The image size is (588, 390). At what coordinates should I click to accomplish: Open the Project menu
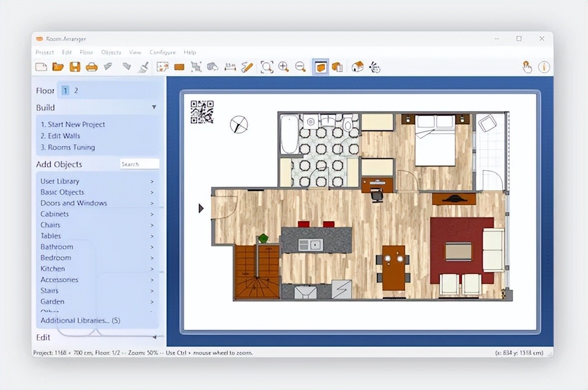(44, 52)
